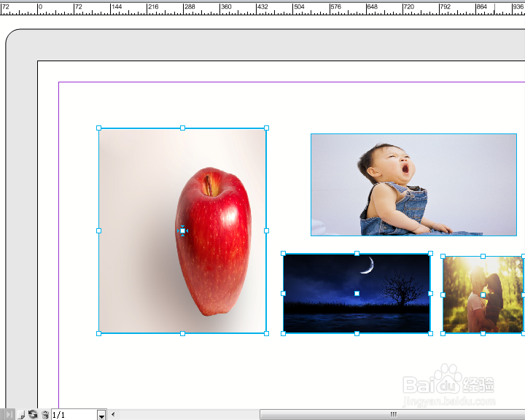Click the left-middle handle of couple image frame
Image resolution: width=525 pixels, height=420 pixels.
pos(443,295)
